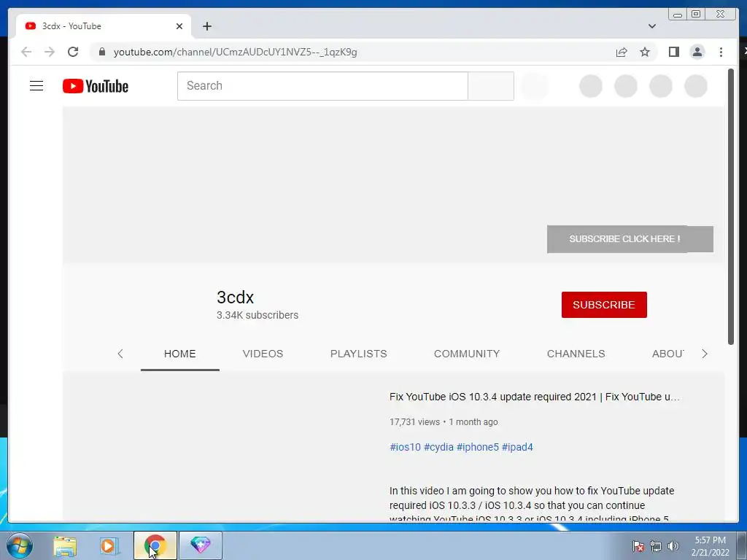
Task: Click the red SUBSCRIBE button
Action: click(x=604, y=305)
